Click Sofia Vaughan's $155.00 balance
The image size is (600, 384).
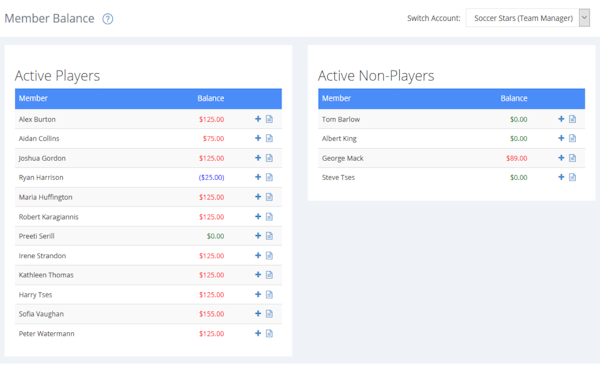coord(212,314)
